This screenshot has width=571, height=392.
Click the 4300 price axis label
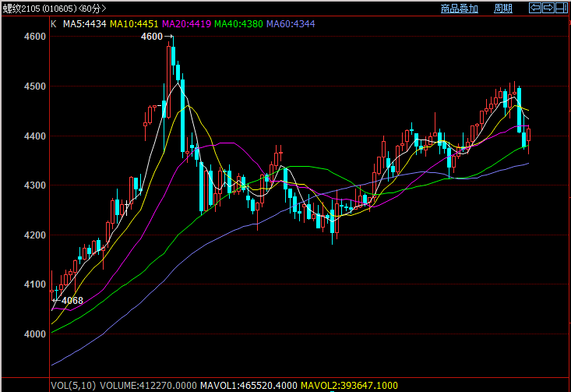pyautogui.click(x=35, y=185)
